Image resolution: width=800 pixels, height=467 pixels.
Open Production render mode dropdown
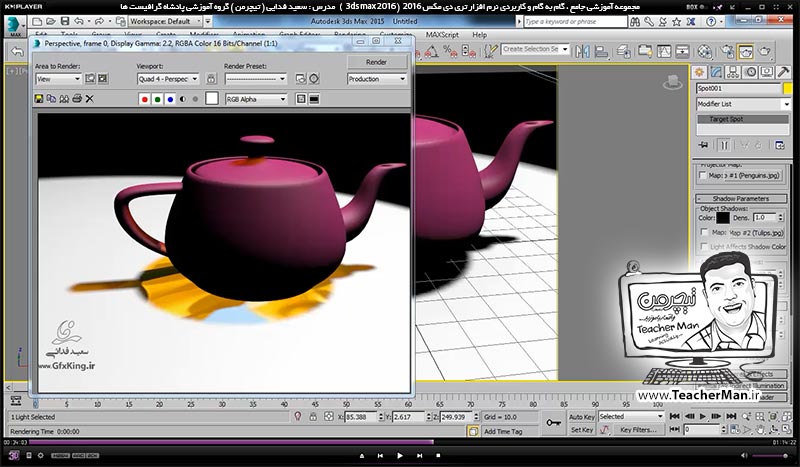377,79
